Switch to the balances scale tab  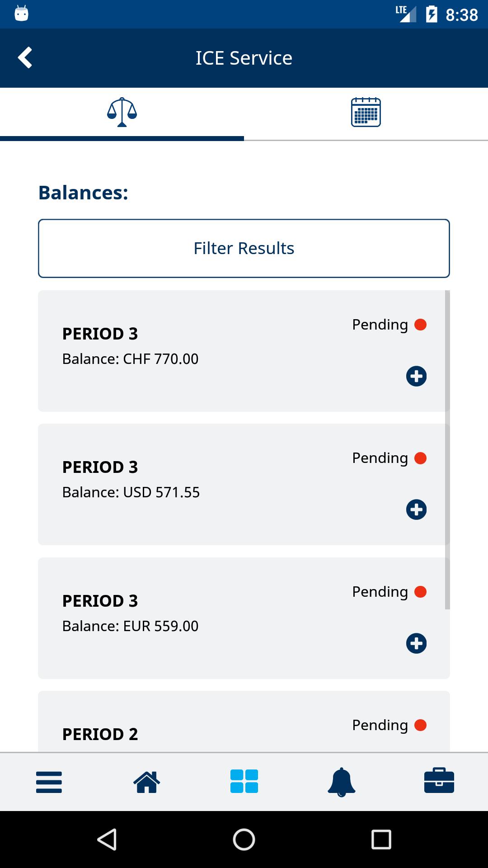tap(122, 112)
